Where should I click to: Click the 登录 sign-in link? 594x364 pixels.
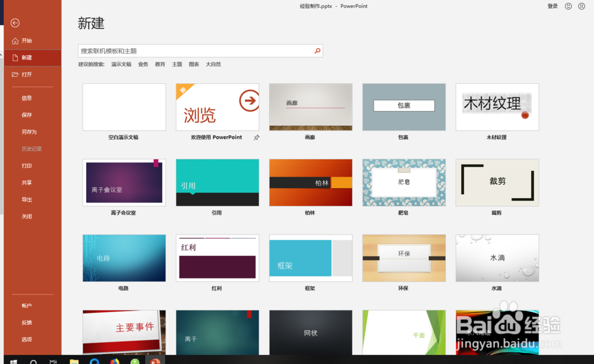point(552,6)
